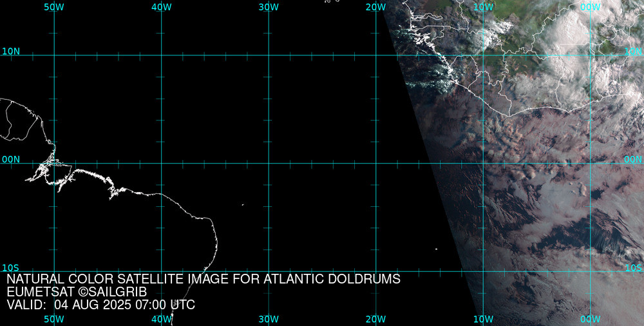
Task: Click the "EUMETSAT ©SAILGRIB" credit line
Action: click(77, 292)
